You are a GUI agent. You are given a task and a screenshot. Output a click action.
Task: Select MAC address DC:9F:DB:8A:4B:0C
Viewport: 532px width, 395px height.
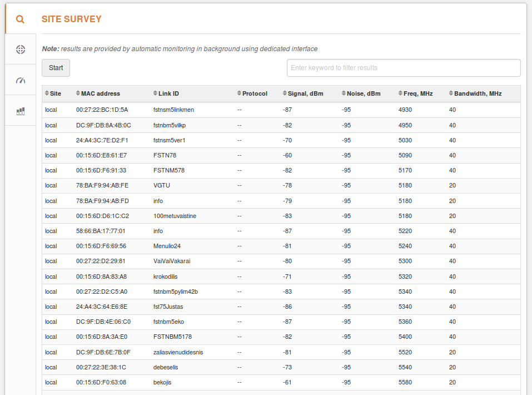pos(103,125)
